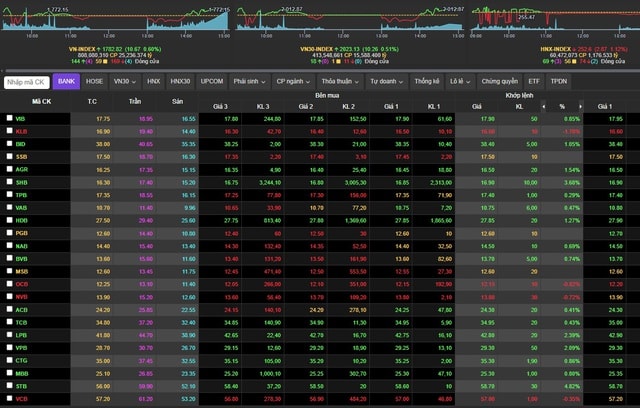Open the CP ngành dropdown menu
This screenshot has width=640, height=408.
click(x=295, y=81)
